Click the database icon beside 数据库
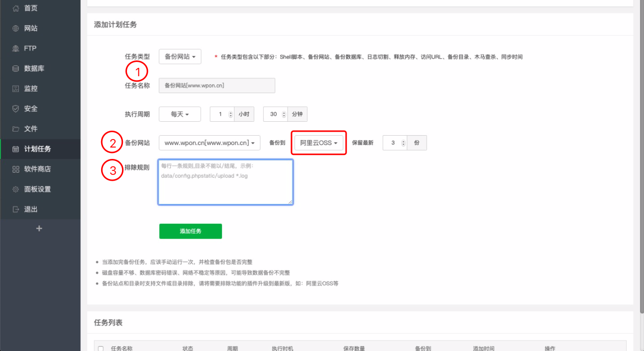The image size is (644, 351). 15,68
